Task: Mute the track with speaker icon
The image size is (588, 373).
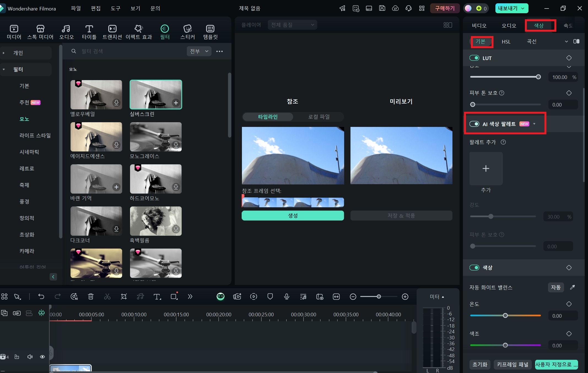Action: click(30, 357)
